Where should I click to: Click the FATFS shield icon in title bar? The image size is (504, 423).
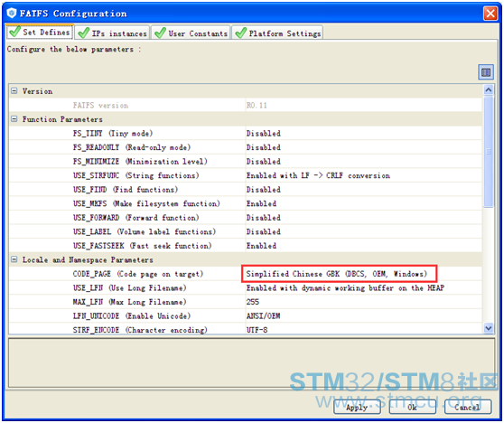(12, 14)
